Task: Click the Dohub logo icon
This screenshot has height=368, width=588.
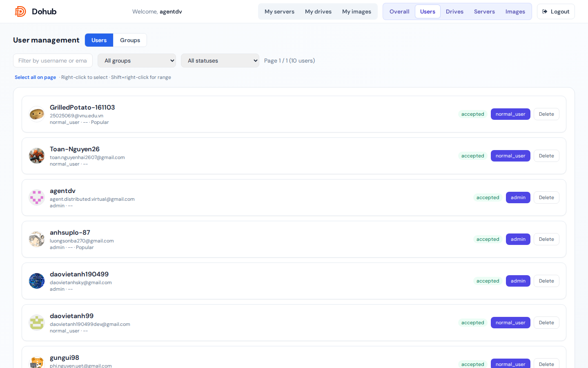Action: [x=20, y=11]
